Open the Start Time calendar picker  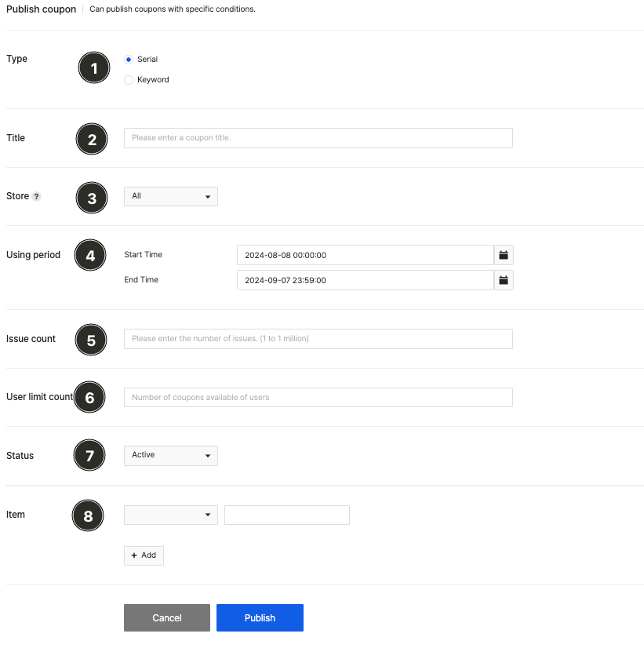coord(504,255)
